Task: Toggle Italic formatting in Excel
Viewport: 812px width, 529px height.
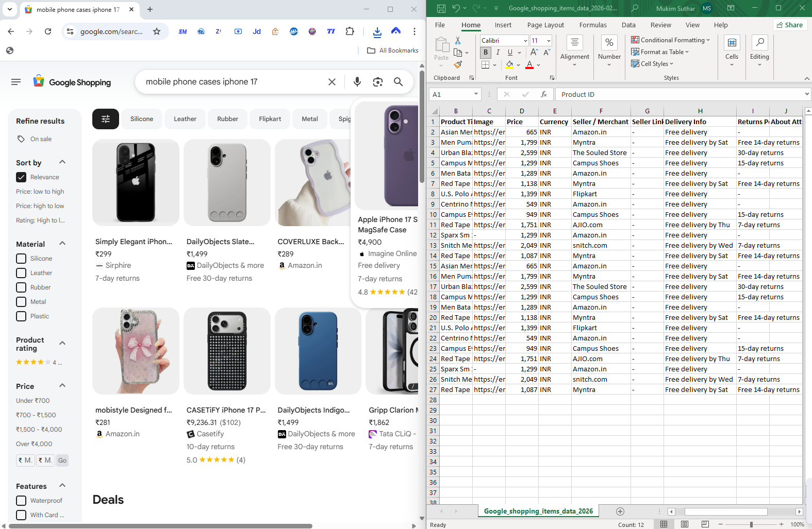Action: [x=498, y=52]
